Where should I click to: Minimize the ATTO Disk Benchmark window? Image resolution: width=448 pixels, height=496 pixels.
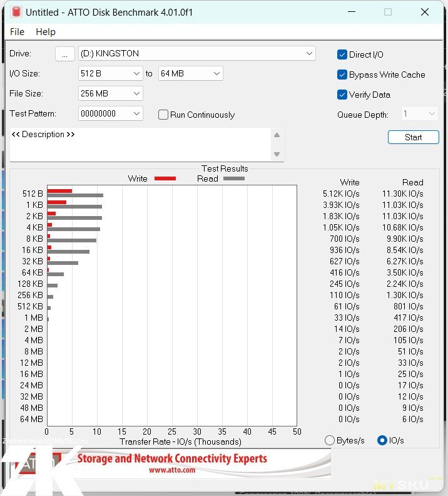tap(352, 12)
